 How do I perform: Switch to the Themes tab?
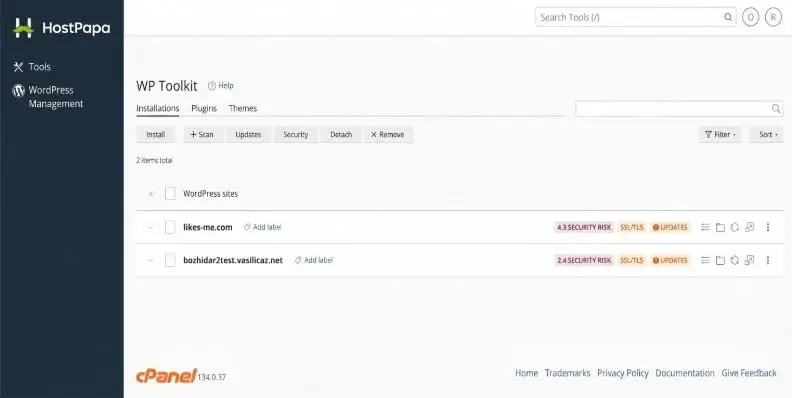tap(243, 109)
